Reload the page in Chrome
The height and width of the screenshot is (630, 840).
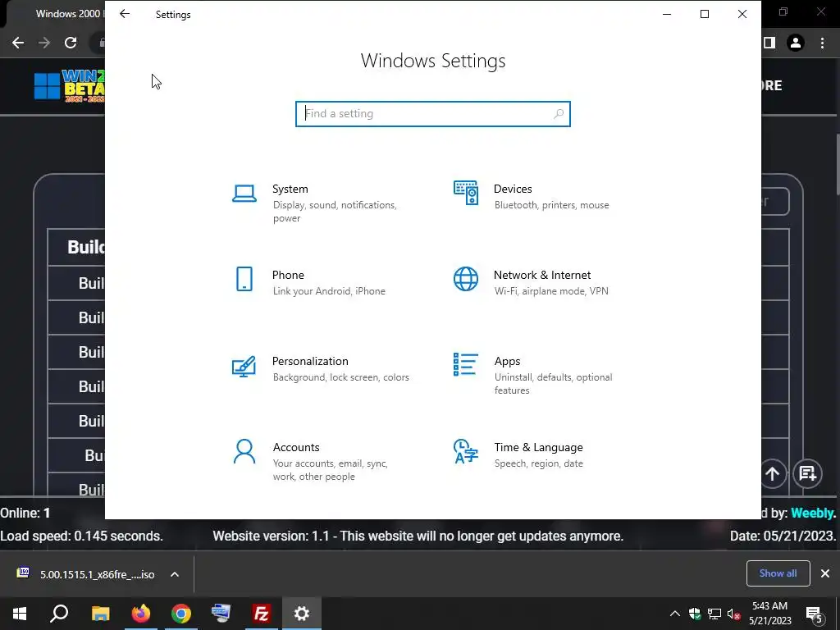click(x=71, y=43)
